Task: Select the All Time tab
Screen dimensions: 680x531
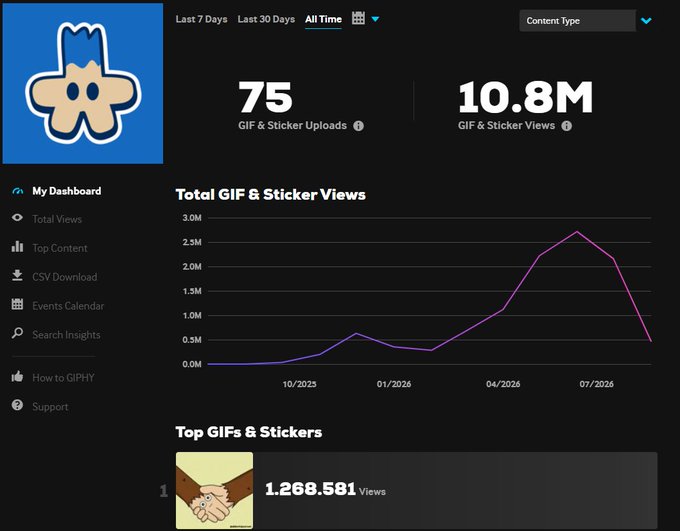Action: coord(323,19)
